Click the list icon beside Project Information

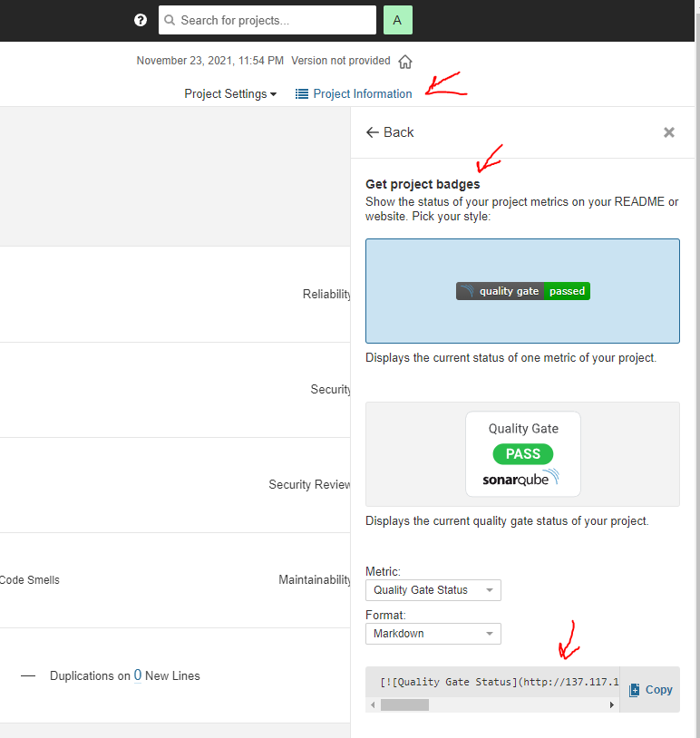(x=302, y=94)
